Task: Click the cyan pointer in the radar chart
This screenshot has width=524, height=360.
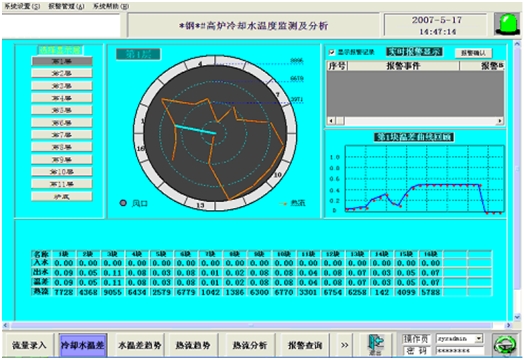Action: coord(195,130)
